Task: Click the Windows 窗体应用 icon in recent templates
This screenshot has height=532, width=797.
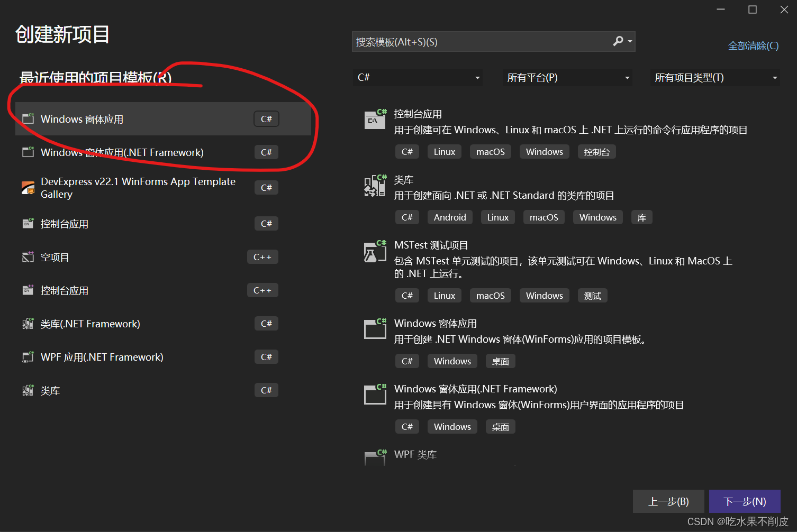Action: click(28, 119)
